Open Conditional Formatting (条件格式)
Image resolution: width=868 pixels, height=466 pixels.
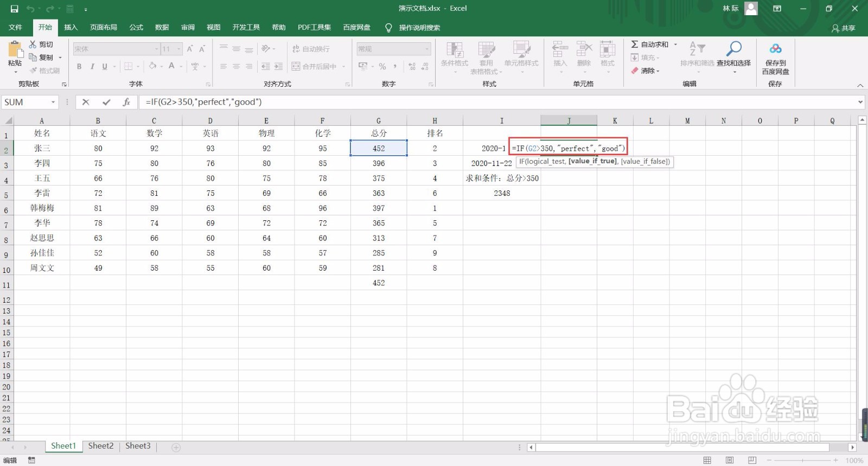455,57
